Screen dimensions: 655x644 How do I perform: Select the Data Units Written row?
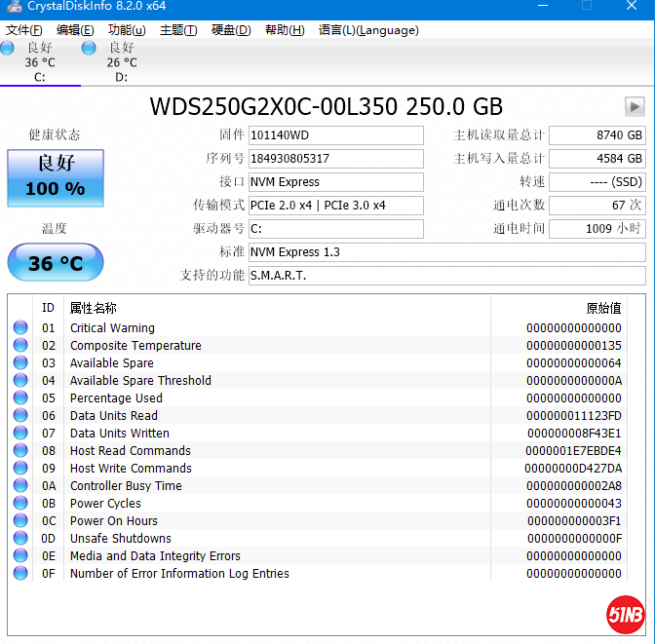[292, 434]
